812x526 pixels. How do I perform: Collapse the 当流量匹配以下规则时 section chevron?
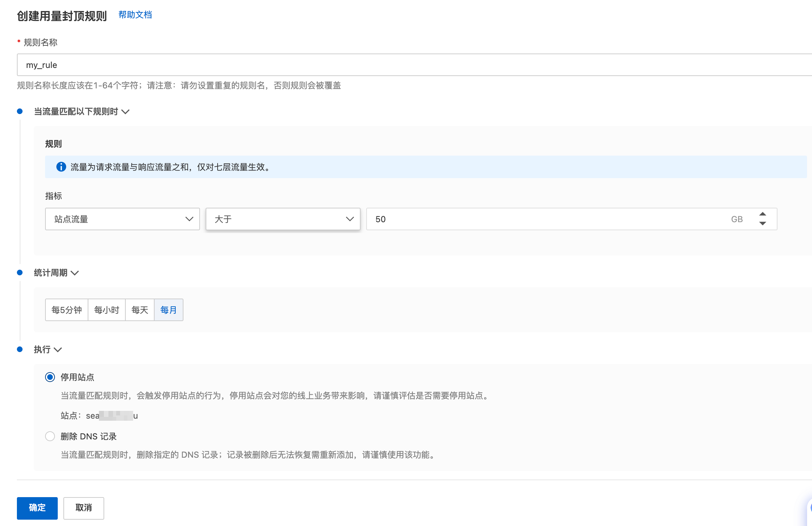coord(125,112)
